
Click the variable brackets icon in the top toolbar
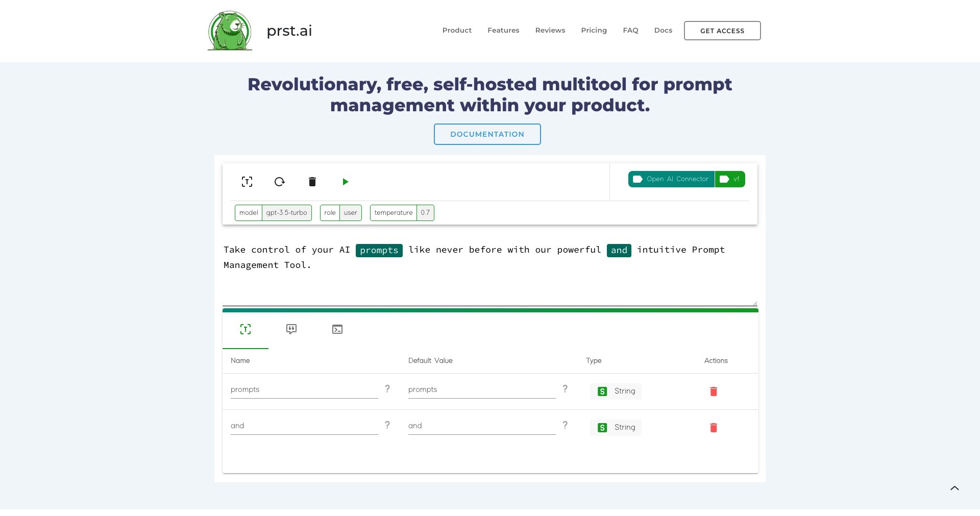click(247, 182)
